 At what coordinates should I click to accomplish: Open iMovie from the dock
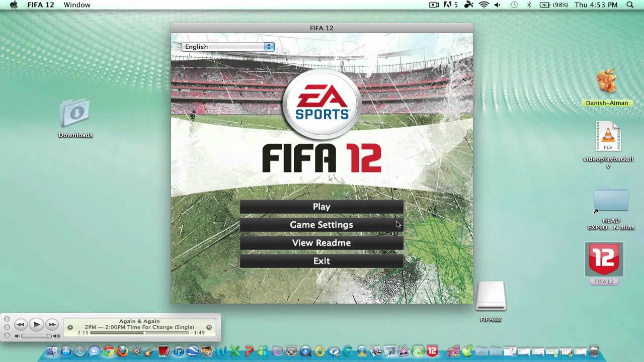[136, 351]
